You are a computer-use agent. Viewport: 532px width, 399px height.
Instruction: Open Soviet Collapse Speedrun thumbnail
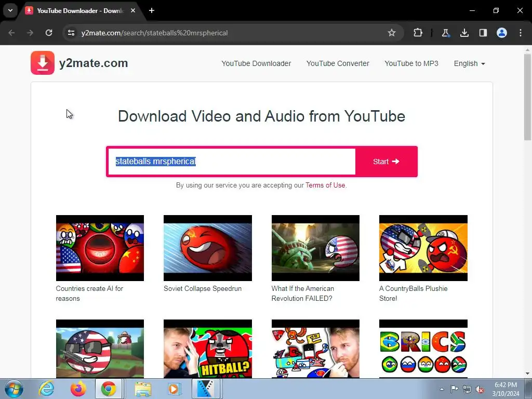point(208,248)
